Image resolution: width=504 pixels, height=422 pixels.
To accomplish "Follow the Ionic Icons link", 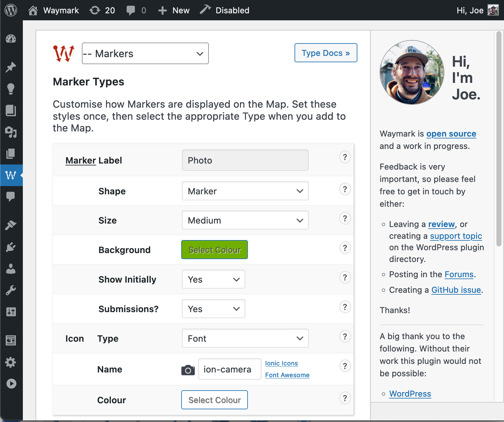I will tap(281, 363).
